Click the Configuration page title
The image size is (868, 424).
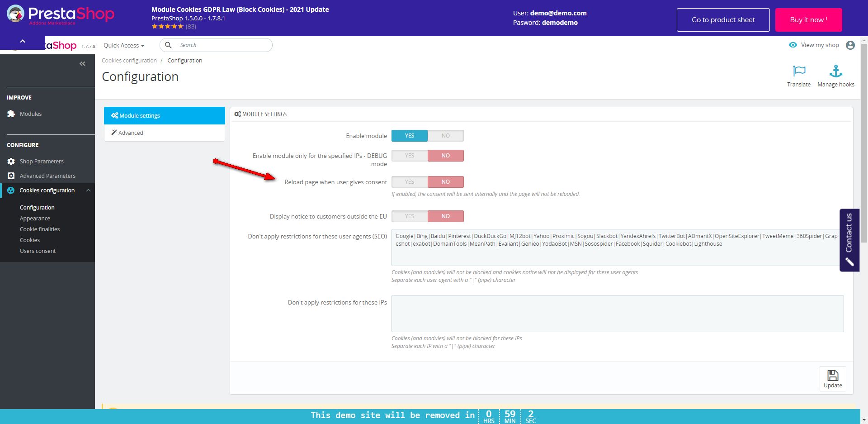[x=140, y=76]
